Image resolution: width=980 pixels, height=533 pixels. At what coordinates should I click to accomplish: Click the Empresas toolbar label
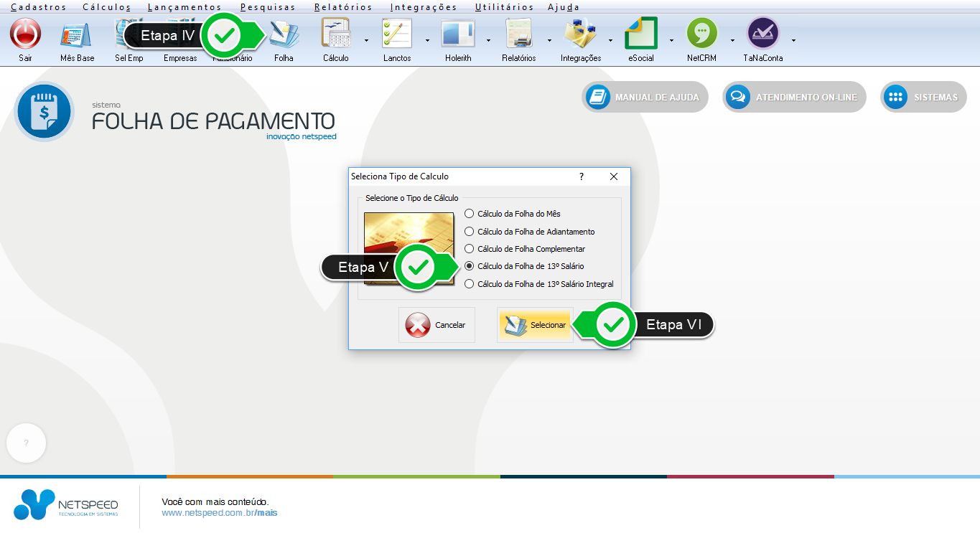point(180,58)
